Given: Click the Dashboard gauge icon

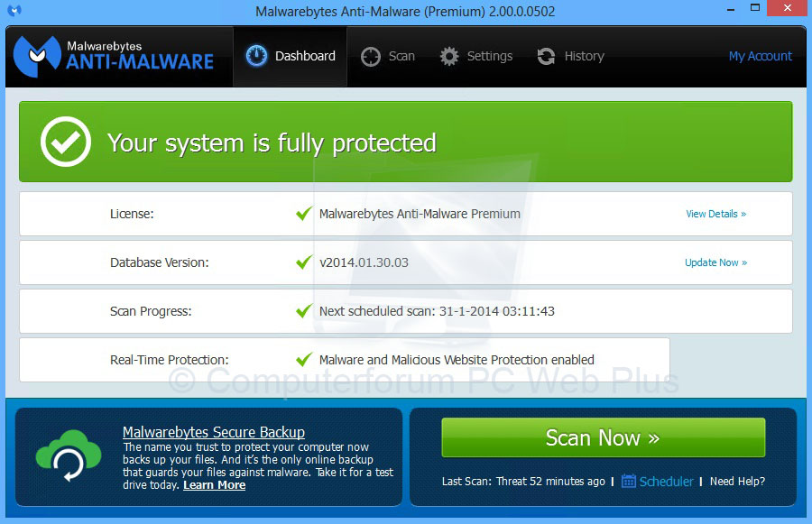Looking at the screenshot, I should (257, 55).
